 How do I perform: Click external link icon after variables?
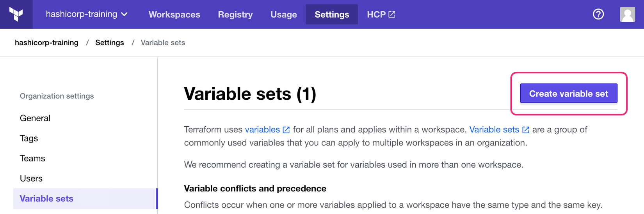(286, 130)
